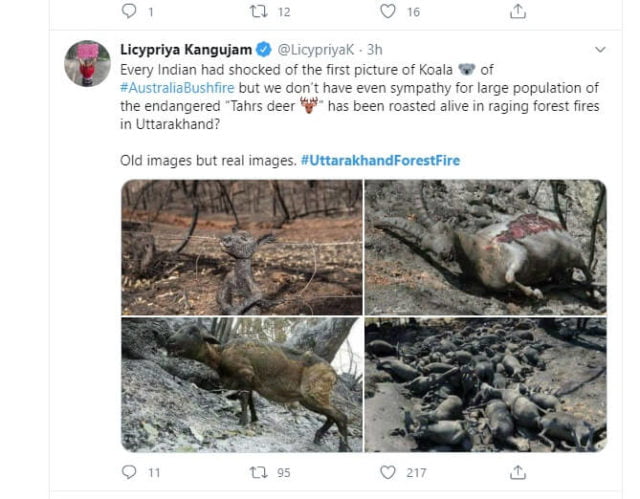This screenshot has height=499, width=640.
Task: Open the top-left burnt animal photo
Action: 241,247
